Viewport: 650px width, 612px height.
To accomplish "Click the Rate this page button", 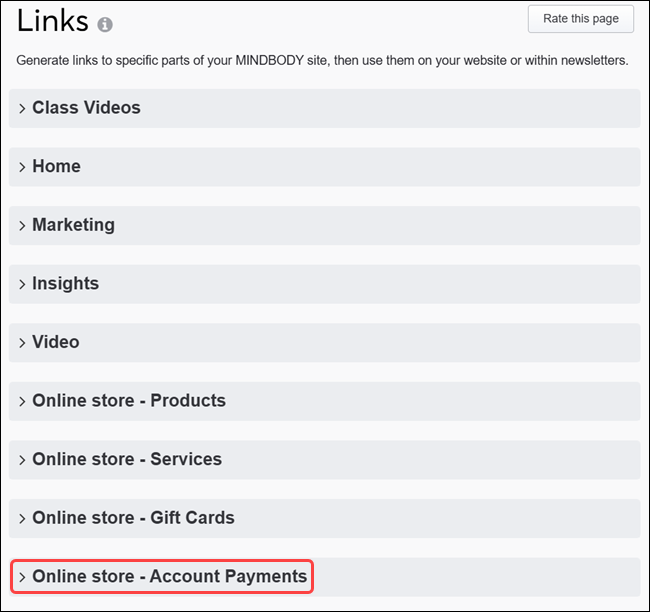I will tap(580, 19).
